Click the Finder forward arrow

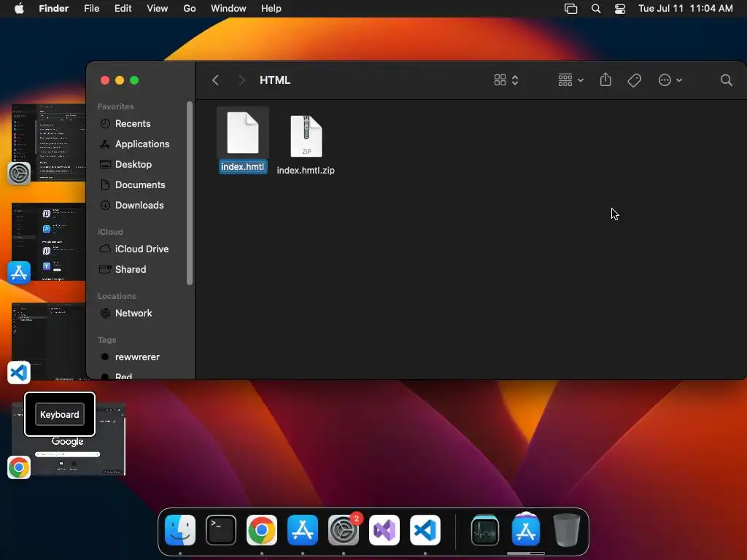point(241,80)
